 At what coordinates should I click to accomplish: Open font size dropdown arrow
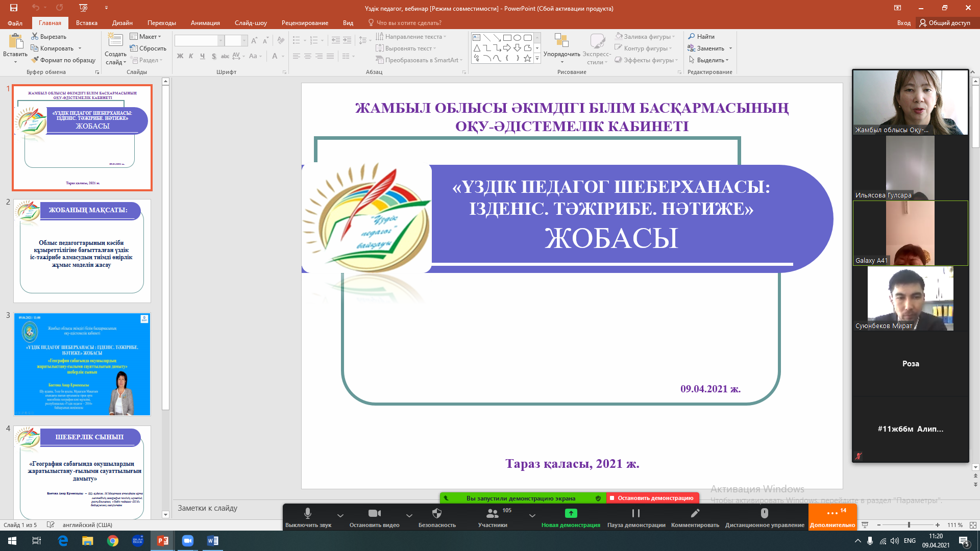[244, 40]
